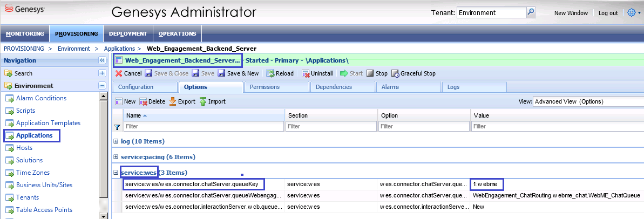Click the interactionServer row value New

(x=478, y=207)
